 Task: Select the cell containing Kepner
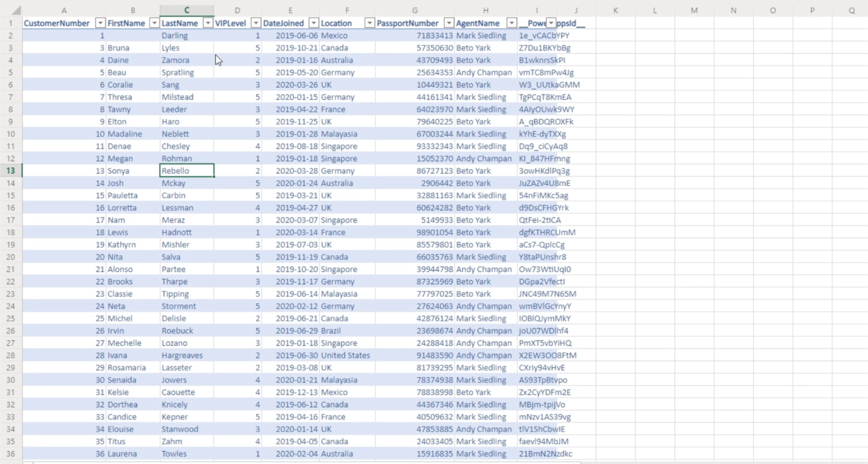tap(187, 417)
